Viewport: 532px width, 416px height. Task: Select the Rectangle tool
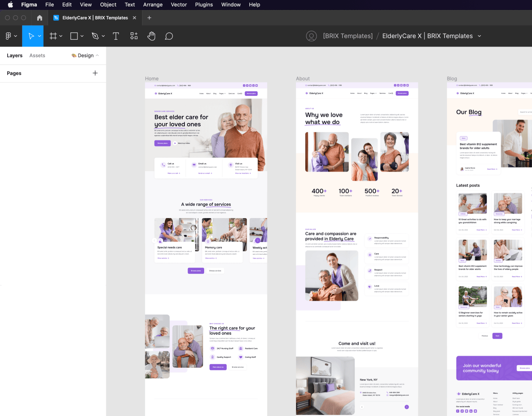click(x=74, y=36)
